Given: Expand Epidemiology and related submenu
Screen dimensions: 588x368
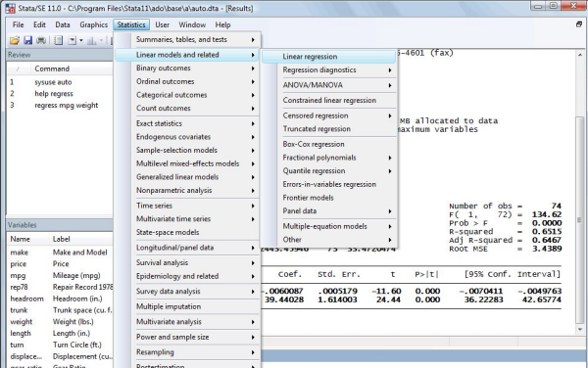Looking at the screenshot, I should click(x=187, y=276).
